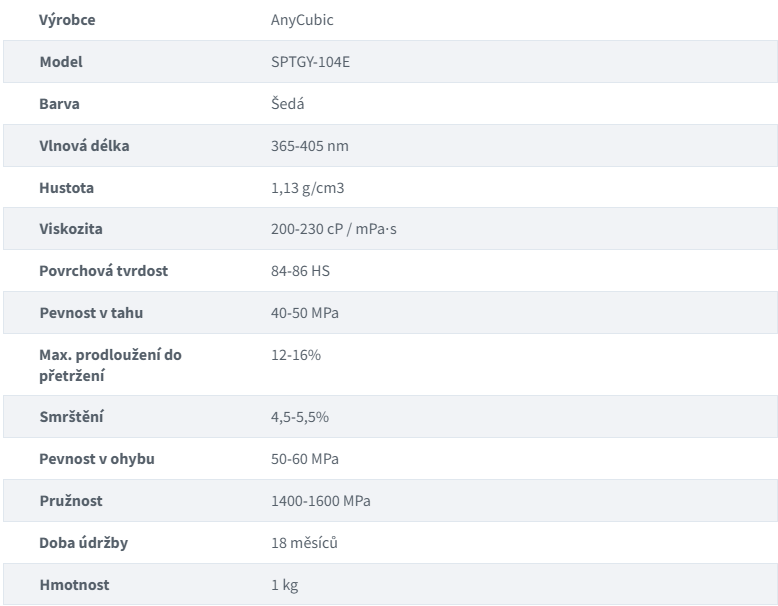This screenshot has width=778, height=606.
Task: Select the 1,13 g/cm3 density value
Action: pos(307,188)
